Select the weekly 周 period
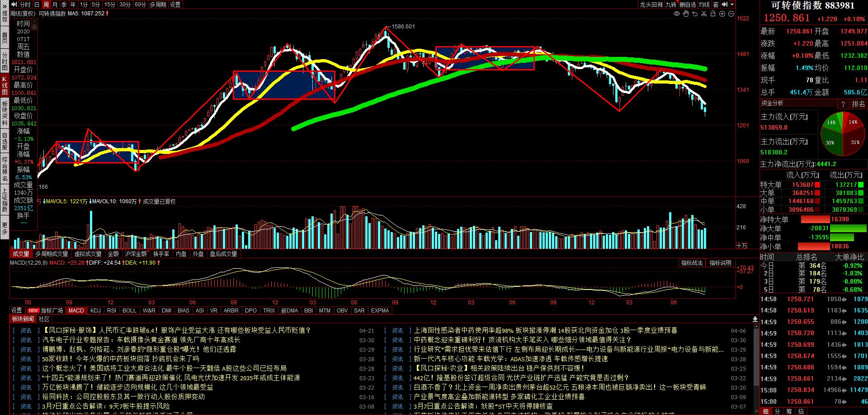Image resolution: width=868 pixels, height=415 pixels. click(46, 5)
